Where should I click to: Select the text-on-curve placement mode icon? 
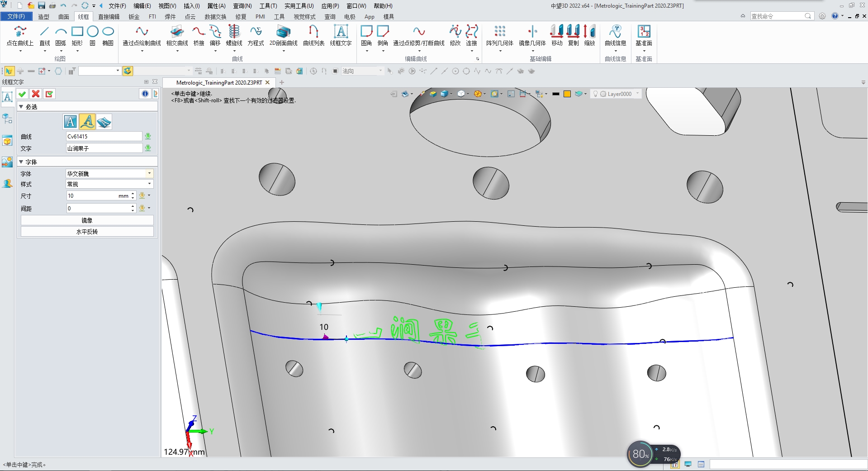[88, 121]
